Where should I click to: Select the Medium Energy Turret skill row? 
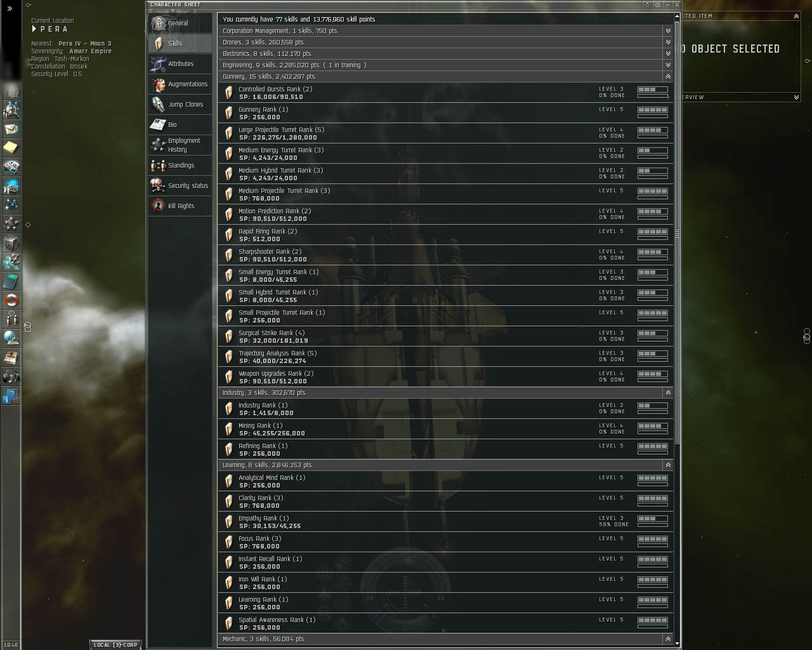coord(445,154)
